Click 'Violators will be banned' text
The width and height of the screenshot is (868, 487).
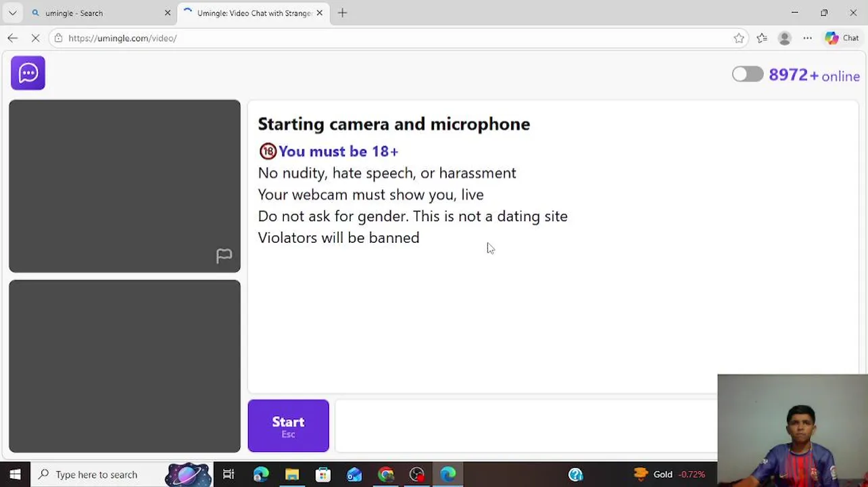339,238
